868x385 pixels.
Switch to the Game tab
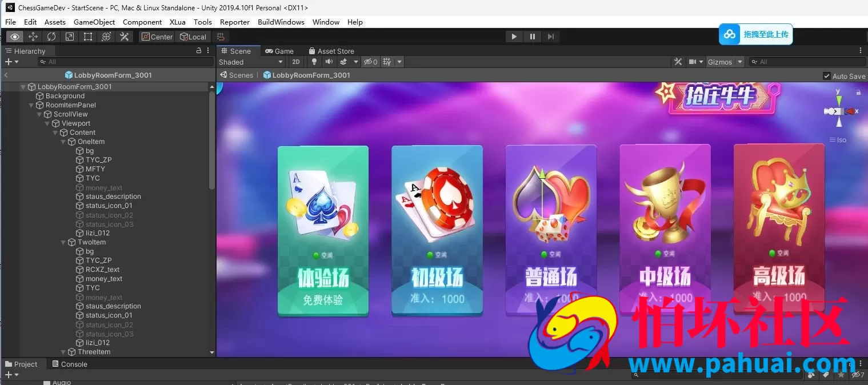279,51
